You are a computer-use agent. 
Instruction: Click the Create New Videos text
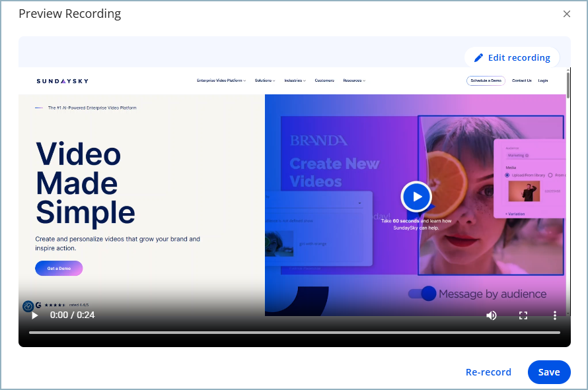(334, 172)
